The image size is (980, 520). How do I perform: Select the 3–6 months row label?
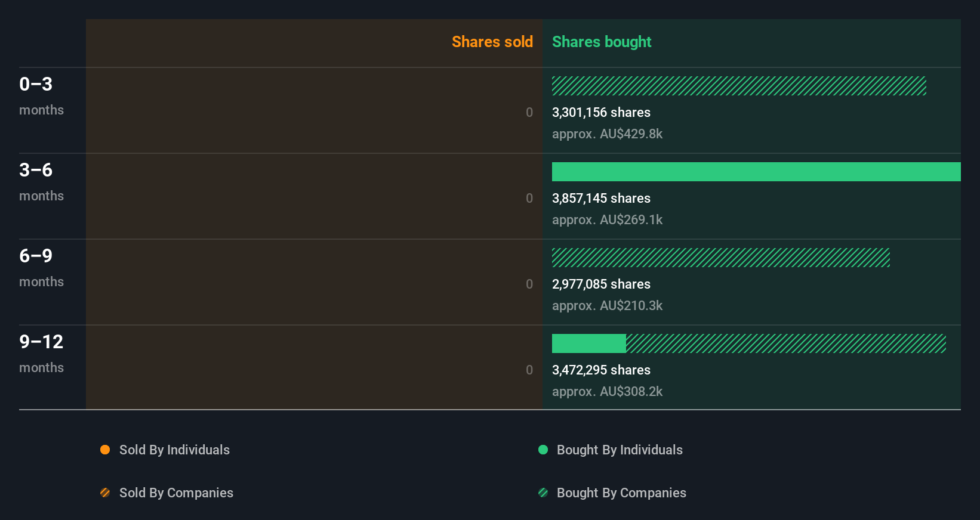(41, 181)
